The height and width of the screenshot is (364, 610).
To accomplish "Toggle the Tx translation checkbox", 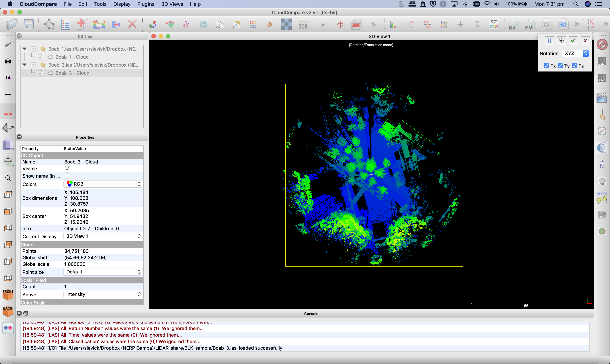I will pos(546,66).
